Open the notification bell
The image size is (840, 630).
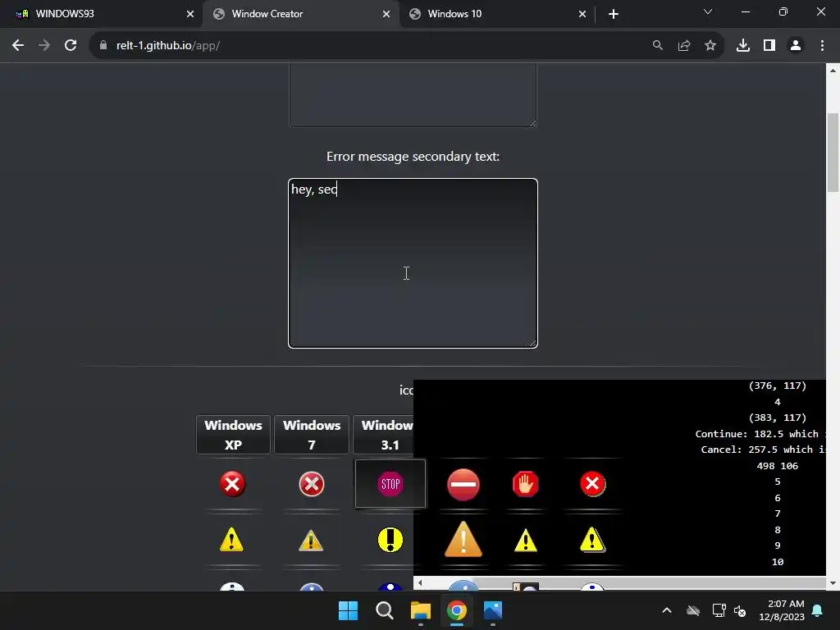pos(817,610)
